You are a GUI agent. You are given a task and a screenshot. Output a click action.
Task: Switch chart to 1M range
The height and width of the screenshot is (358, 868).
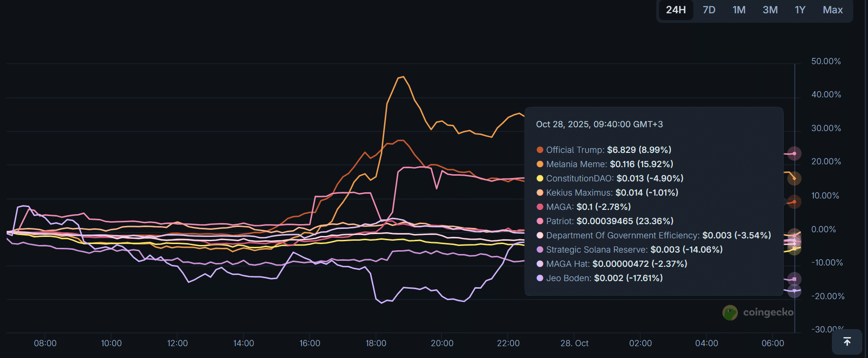click(x=739, y=10)
